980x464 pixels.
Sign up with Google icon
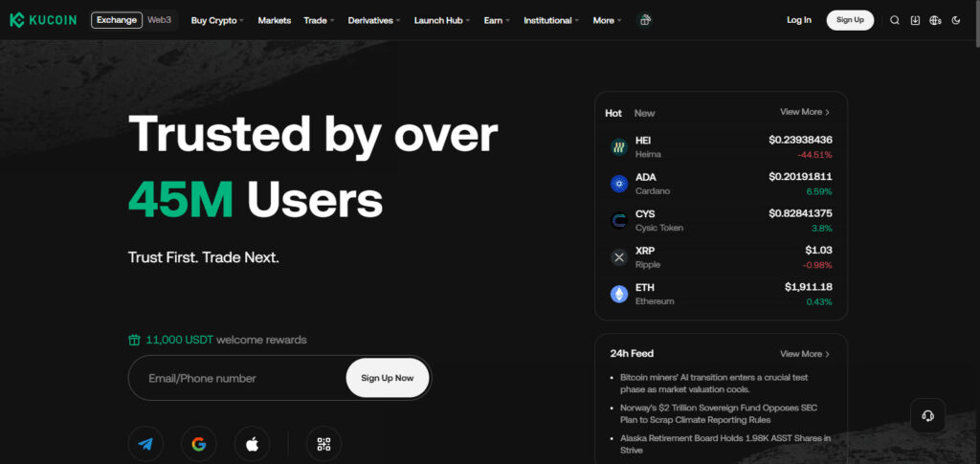[x=199, y=444]
